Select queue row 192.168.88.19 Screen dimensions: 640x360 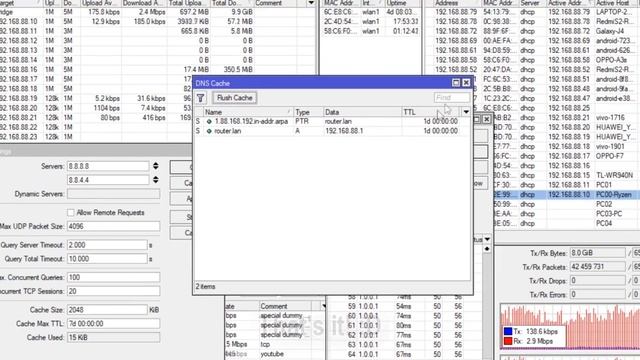coord(96,98)
